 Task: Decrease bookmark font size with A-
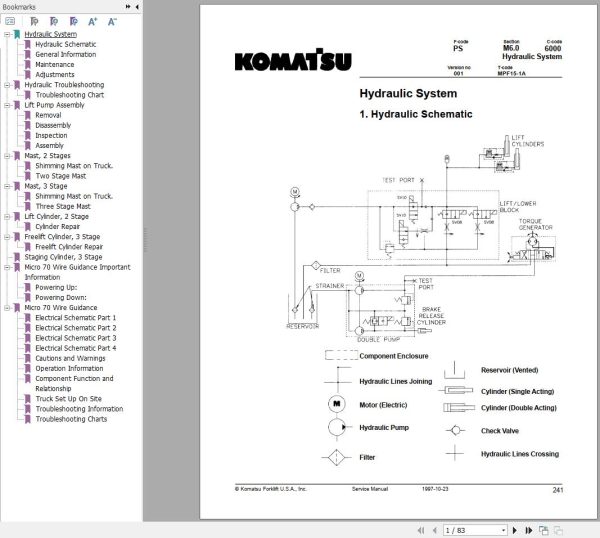coord(112,21)
